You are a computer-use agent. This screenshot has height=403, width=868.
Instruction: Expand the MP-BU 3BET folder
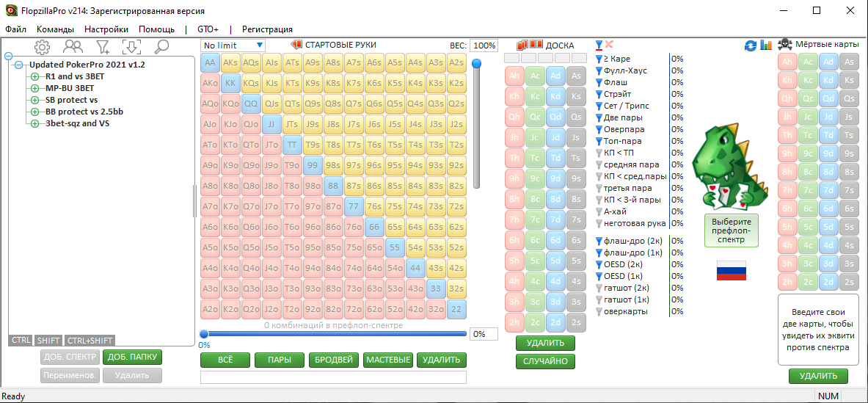tap(35, 88)
